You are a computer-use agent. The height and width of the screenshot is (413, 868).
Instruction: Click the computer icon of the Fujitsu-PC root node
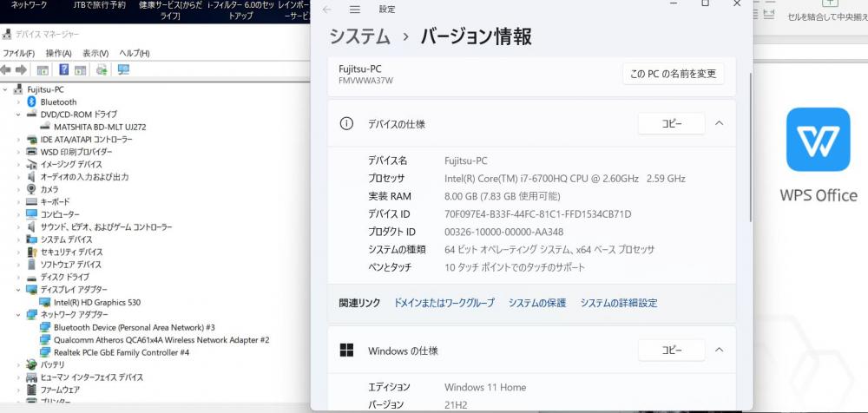point(18,89)
